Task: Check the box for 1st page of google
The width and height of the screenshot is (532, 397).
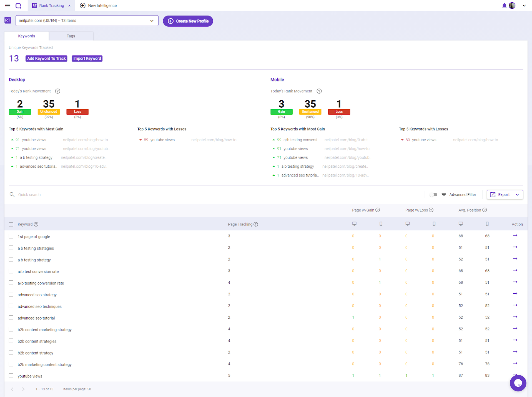Action: pos(11,236)
